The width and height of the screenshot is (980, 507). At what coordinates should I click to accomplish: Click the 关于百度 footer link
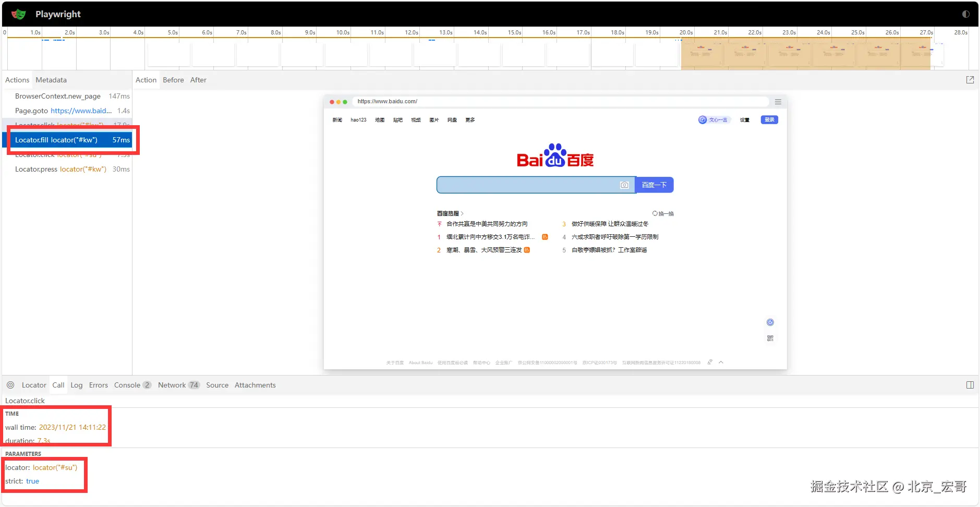[395, 363]
